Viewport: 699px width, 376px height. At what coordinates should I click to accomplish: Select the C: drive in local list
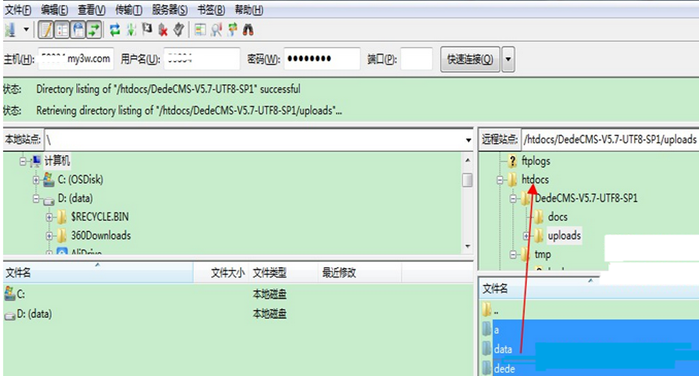click(21, 294)
